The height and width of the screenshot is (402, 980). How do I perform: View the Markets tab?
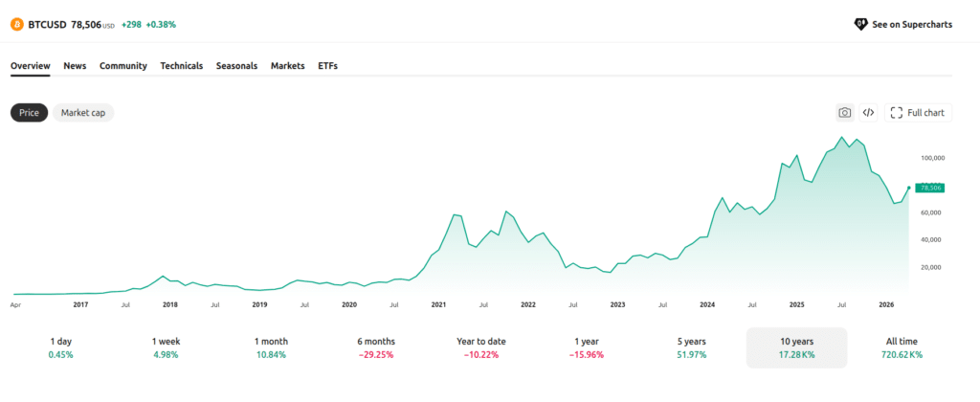pos(287,66)
